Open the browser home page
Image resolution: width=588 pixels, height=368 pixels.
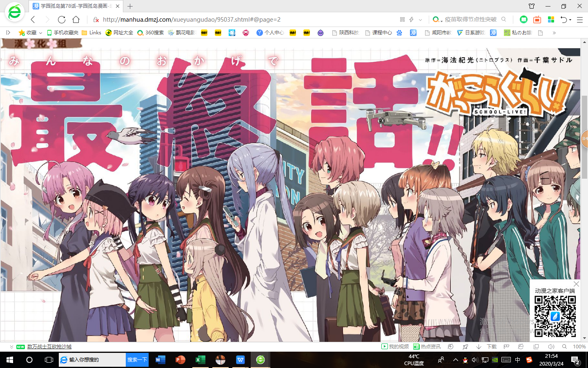tap(76, 20)
